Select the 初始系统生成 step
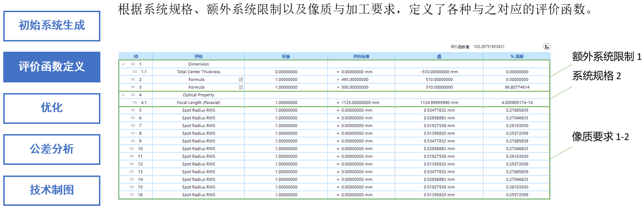Viewport: 644px width, 210px height. [x=52, y=25]
